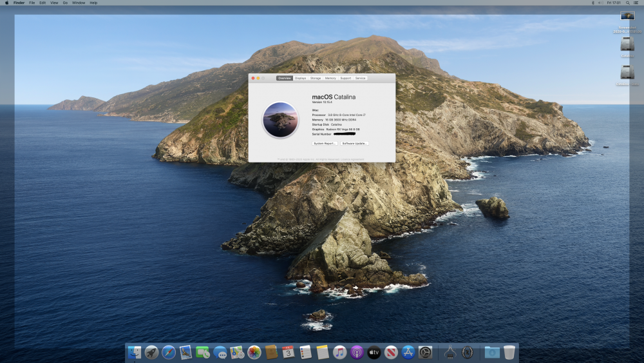
Task: Switch to the Support tab
Action: [346, 78]
